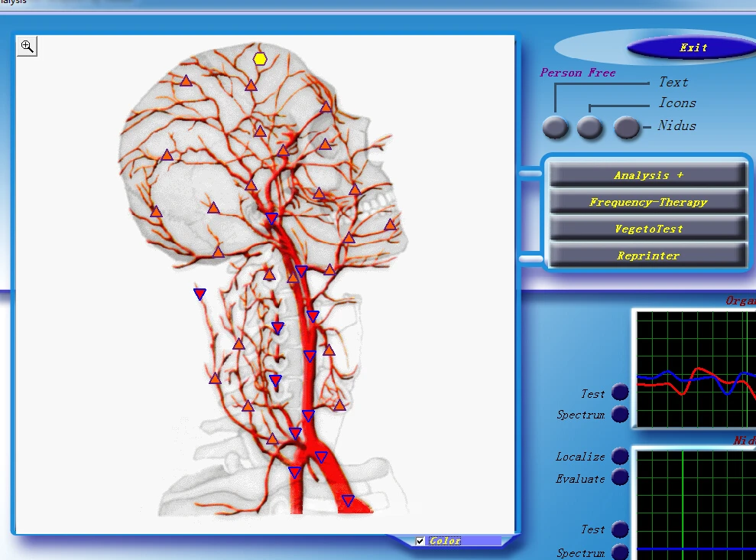Click the Test button for the Nidus graph
The image size is (756, 560).
(x=620, y=529)
